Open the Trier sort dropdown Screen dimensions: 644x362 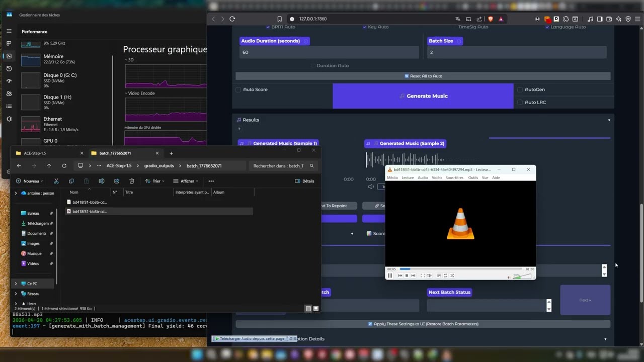click(155, 181)
